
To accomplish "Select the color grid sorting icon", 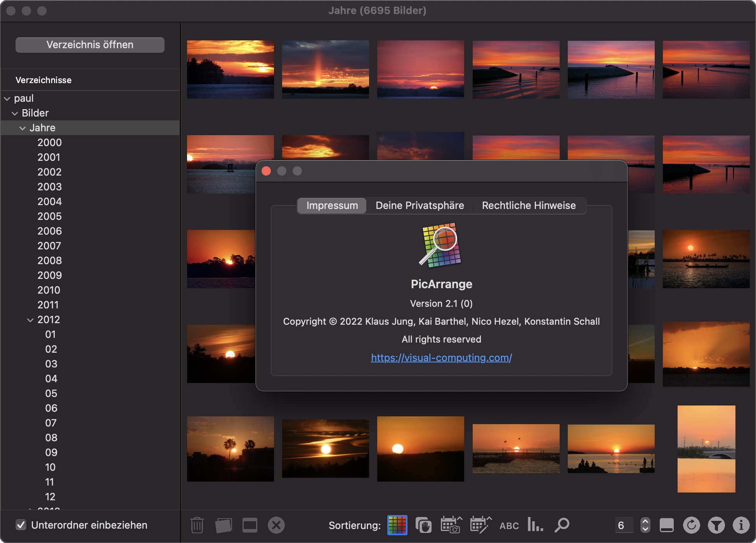I will click(397, 525).
